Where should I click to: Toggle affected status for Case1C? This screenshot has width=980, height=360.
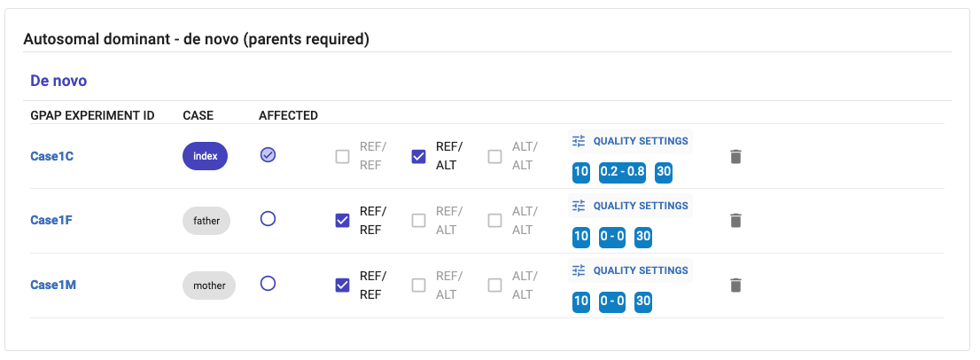[268, 155]
